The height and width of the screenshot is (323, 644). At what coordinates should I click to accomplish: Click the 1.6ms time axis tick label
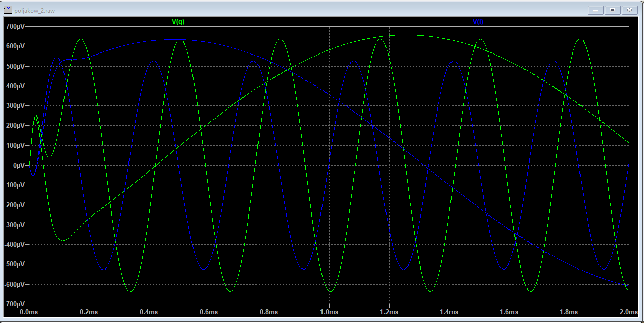(509, 313)
